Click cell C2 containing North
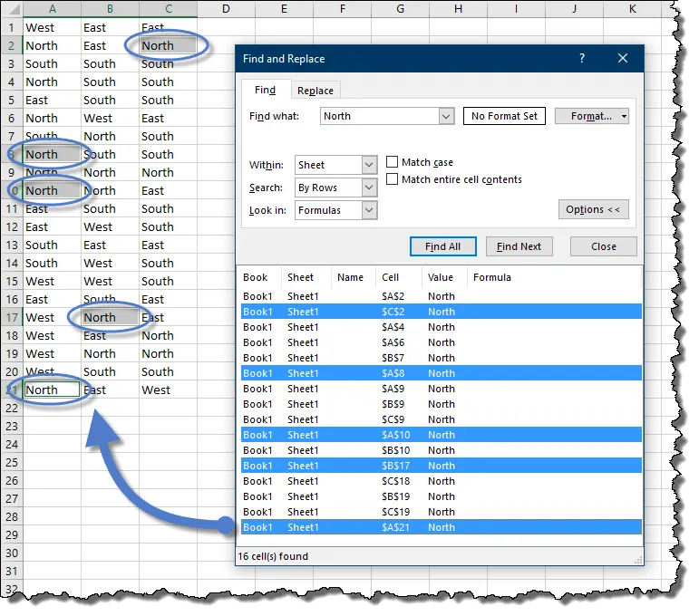This screenshot has height=616, width=699. (168, 45)
